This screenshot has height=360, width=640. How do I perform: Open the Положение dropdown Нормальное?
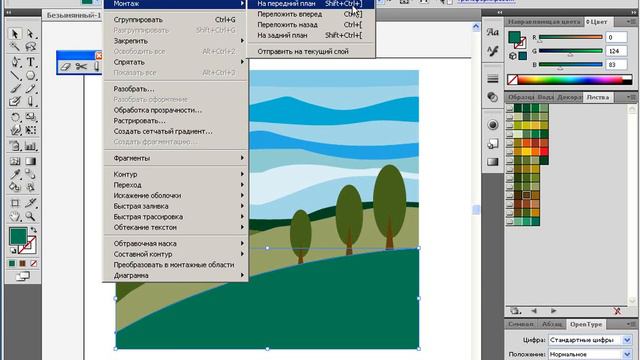click(590, 354)
